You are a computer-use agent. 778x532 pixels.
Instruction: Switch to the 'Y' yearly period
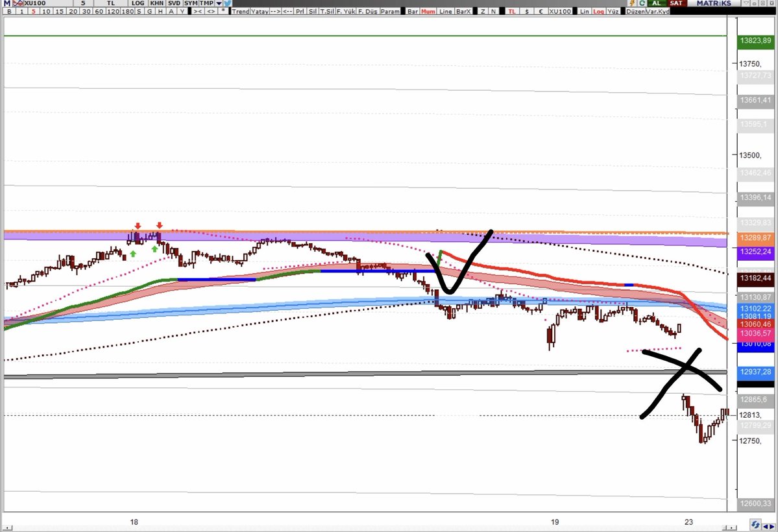[x=182, y=11]
